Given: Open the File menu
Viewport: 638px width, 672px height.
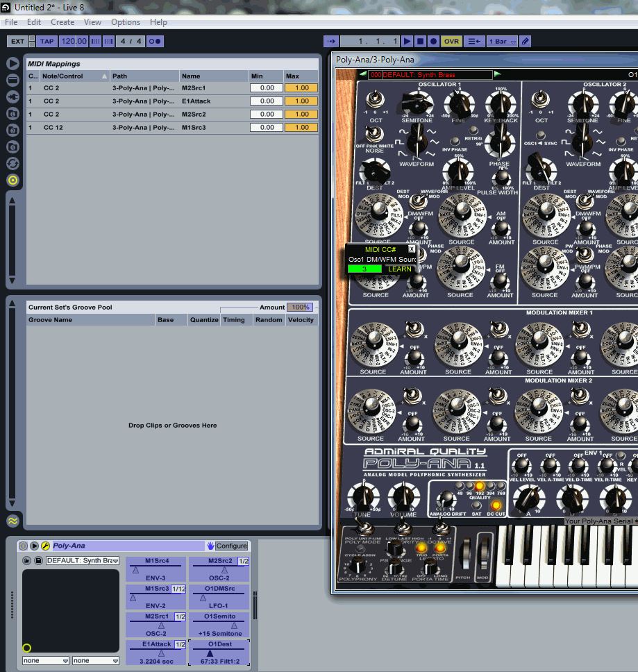Looking at the screenshot, I should 11,22.
